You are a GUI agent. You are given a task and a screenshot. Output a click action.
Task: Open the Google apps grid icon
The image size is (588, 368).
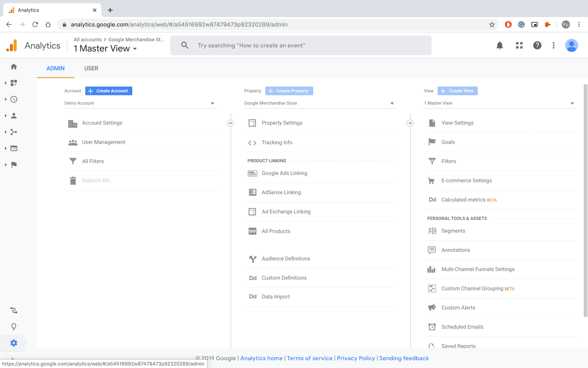519,45
